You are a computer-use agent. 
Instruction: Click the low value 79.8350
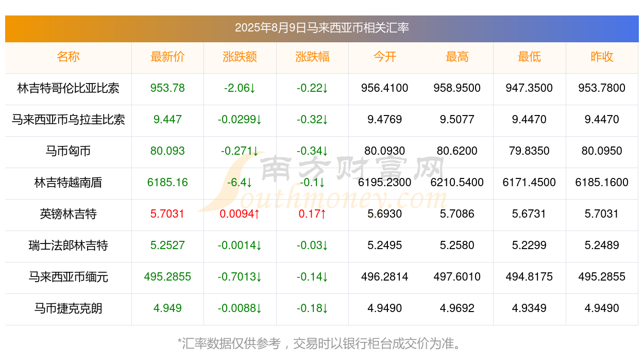[x=530, y=151]
